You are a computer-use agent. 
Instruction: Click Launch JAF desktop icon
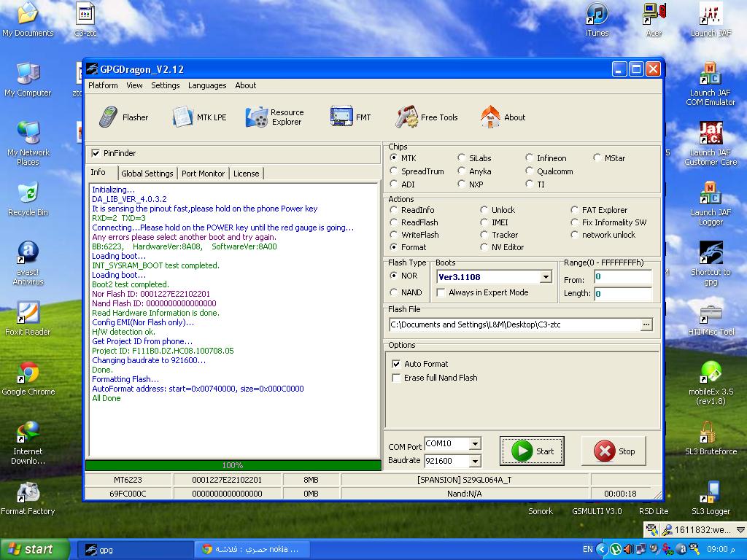tap(711, 19)
